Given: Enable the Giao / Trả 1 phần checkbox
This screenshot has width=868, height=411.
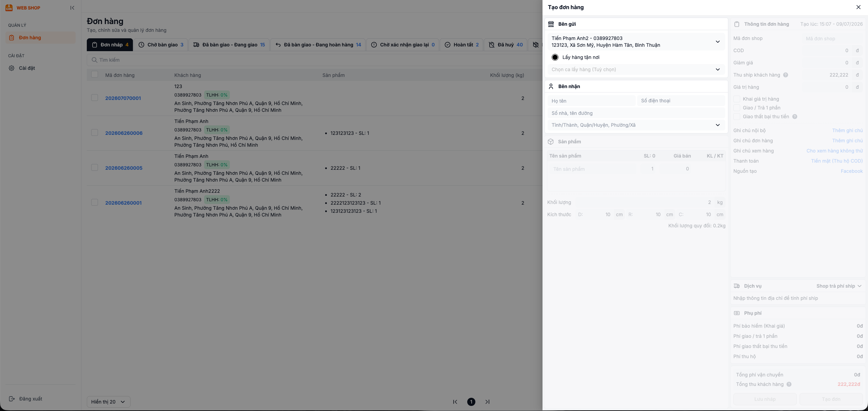Looking at the screenshot, I should click(x=737, y=108).
